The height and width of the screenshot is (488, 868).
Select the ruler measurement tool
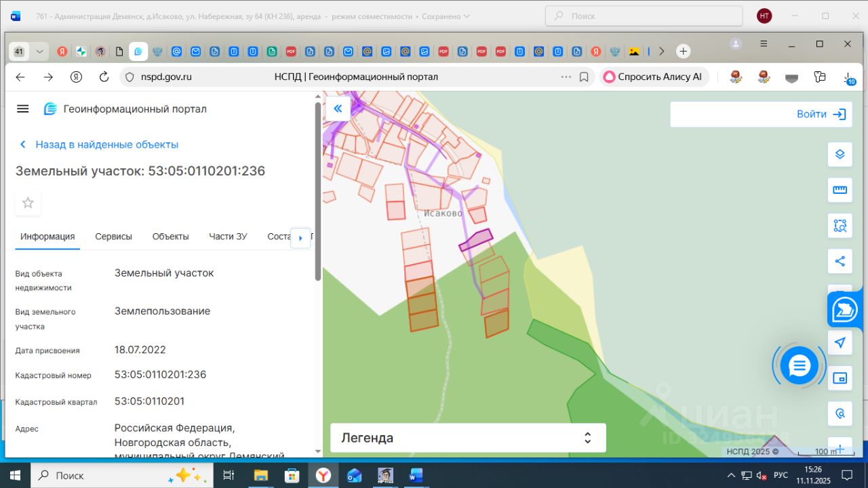pyautogui.click(x=840, y=190)
